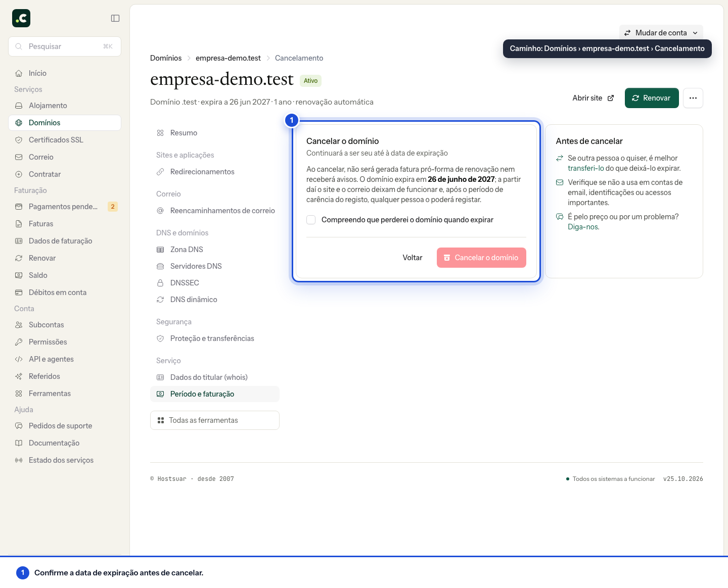Click the green Renovar button
The width and height of the screenshot is (728, 588).
[652, 98]
